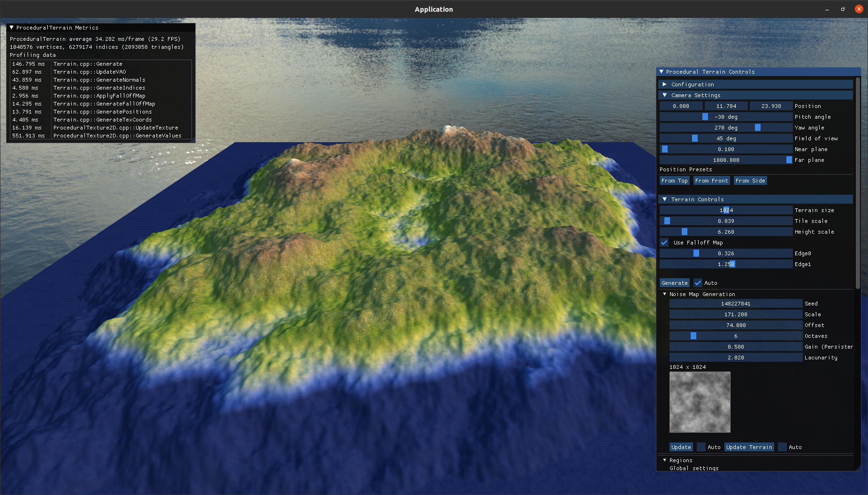
Task: Click the Position Z field 23.938
Action: pyautogui.click(x=771, y=106)
